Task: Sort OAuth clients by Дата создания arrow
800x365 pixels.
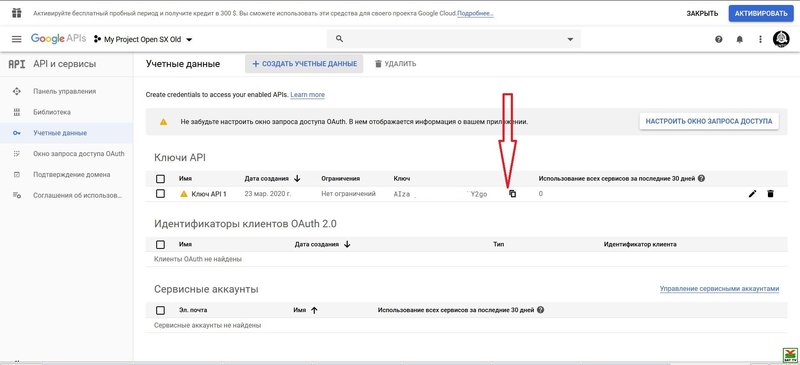Action: coord(347,245)
